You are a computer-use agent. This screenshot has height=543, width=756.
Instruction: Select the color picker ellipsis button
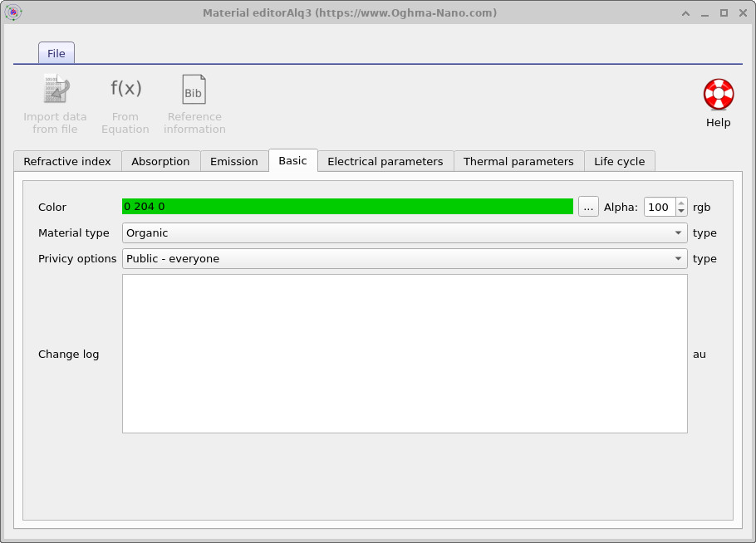coord(587,206)
